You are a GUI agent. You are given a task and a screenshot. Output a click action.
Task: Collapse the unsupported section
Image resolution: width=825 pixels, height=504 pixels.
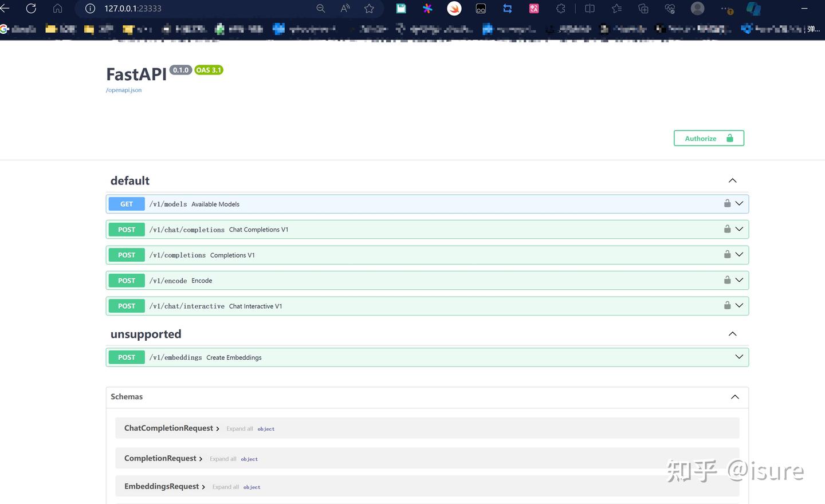point(732,333)
